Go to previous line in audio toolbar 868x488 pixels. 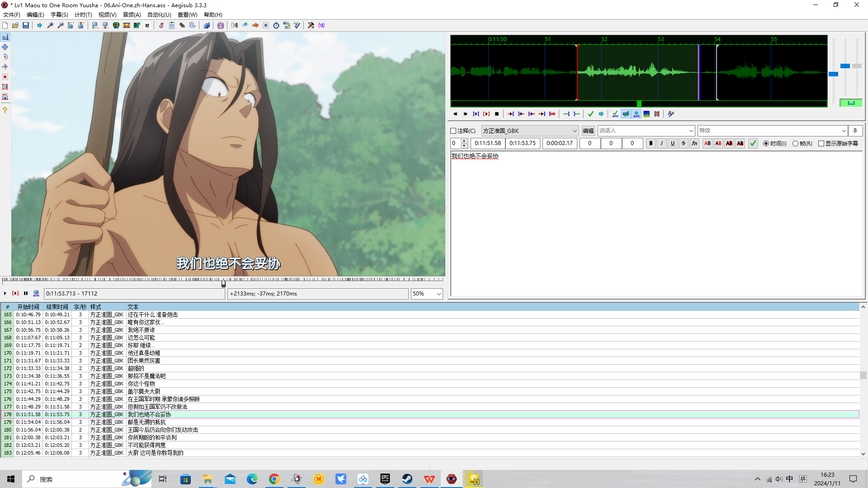455,114
